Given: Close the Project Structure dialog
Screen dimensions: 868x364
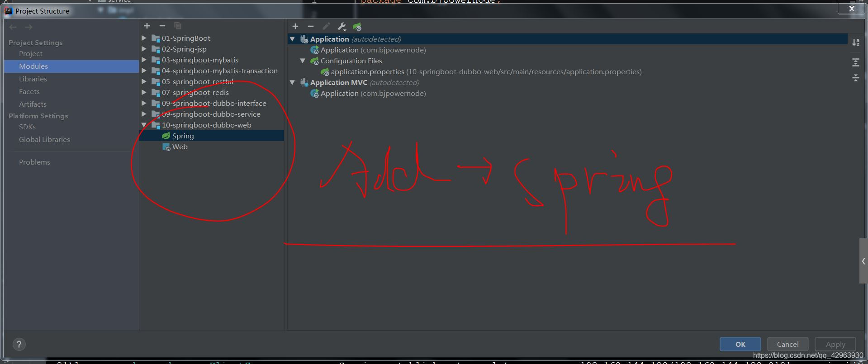Looking at the screenshot, I should [x=852, y=9].
